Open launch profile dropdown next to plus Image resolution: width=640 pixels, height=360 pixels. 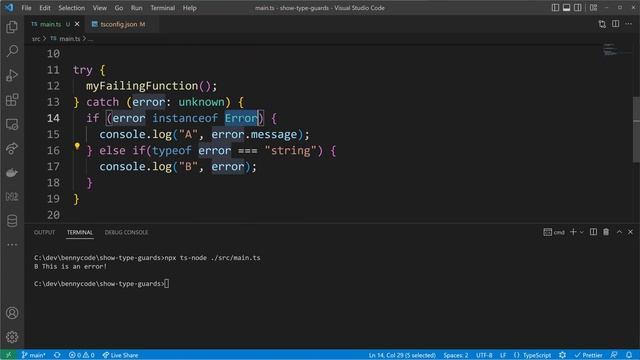point(582,232)
